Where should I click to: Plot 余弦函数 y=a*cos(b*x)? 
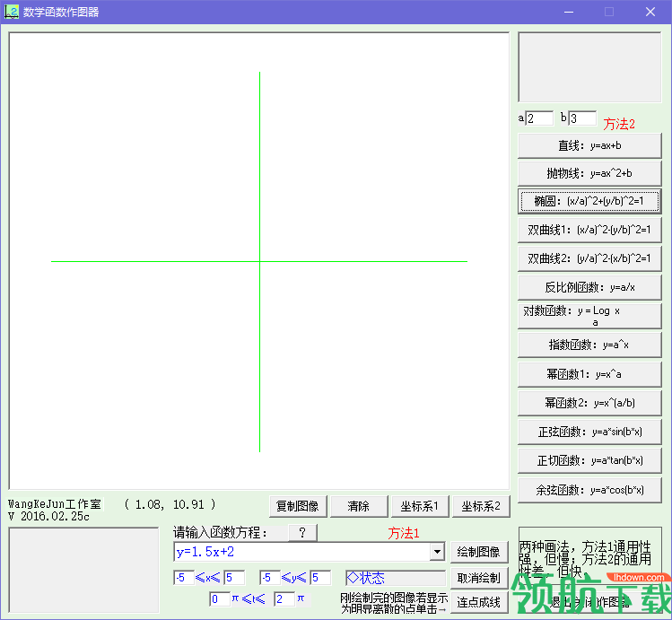589,490
